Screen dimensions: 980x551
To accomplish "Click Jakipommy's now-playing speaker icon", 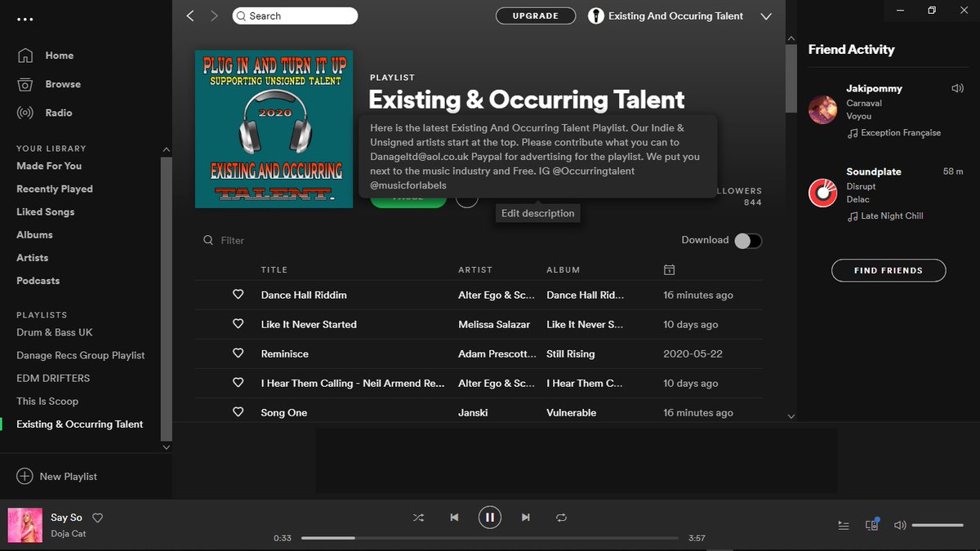I will (x=957, y=88).
